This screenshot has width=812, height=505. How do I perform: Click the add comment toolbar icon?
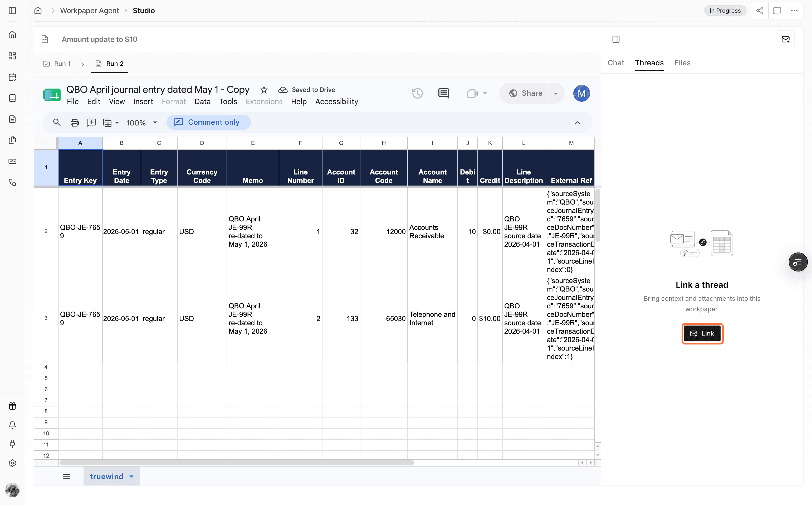(91, 123)
